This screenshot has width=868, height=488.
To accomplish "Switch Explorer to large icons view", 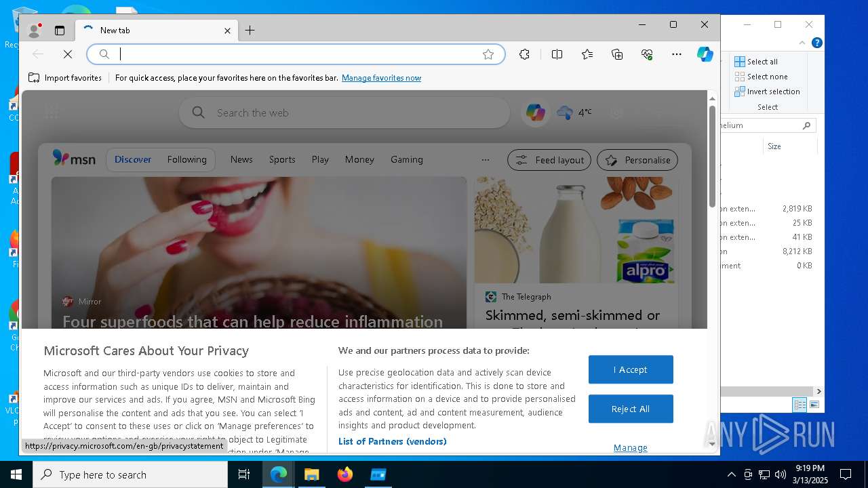I will click(814, 405).
